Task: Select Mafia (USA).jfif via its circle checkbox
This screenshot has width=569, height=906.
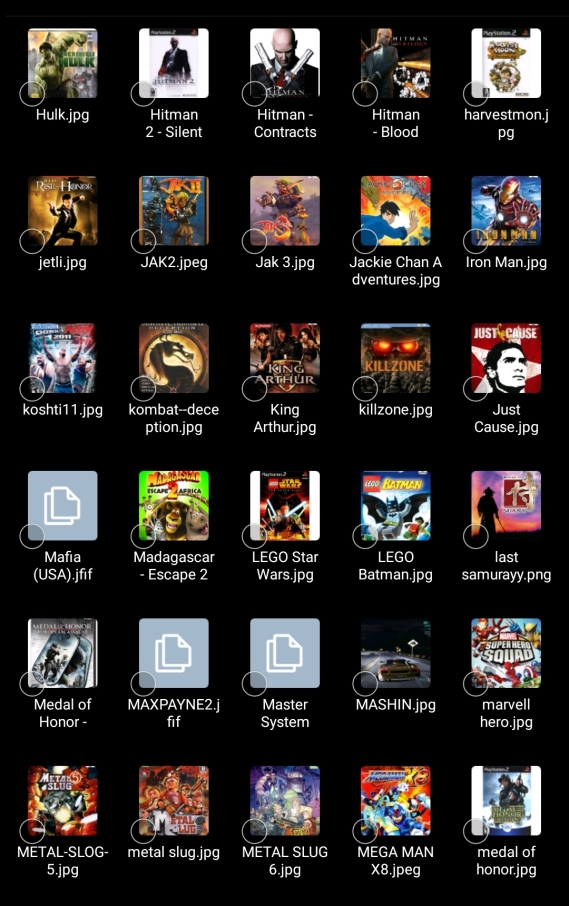Action: [x=32, y=536]
